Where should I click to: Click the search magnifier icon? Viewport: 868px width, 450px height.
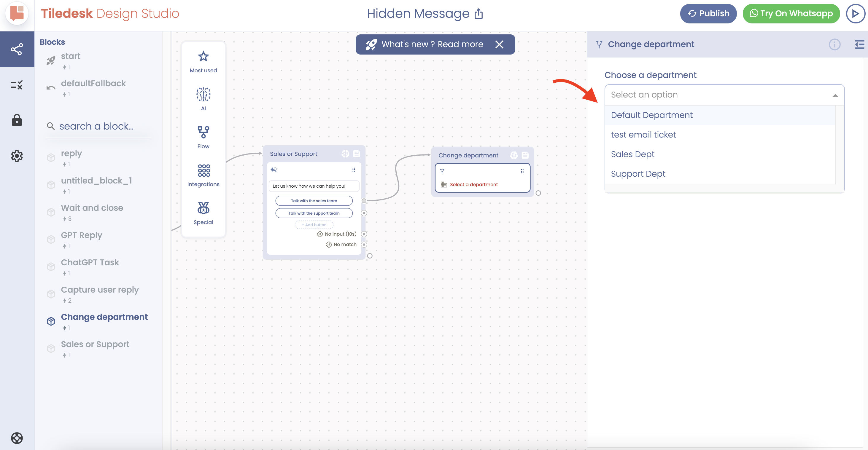click(x=50, y=126)
